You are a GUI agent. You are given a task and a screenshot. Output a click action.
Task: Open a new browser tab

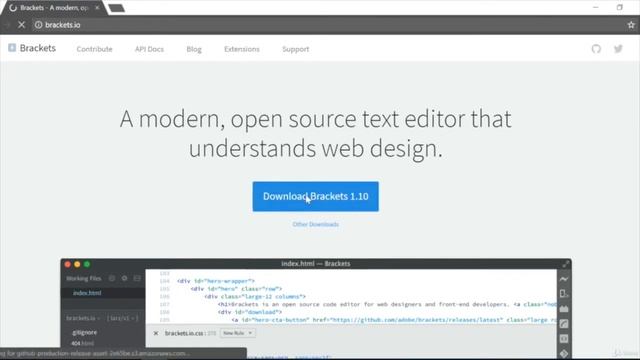[x=117, y=8]
